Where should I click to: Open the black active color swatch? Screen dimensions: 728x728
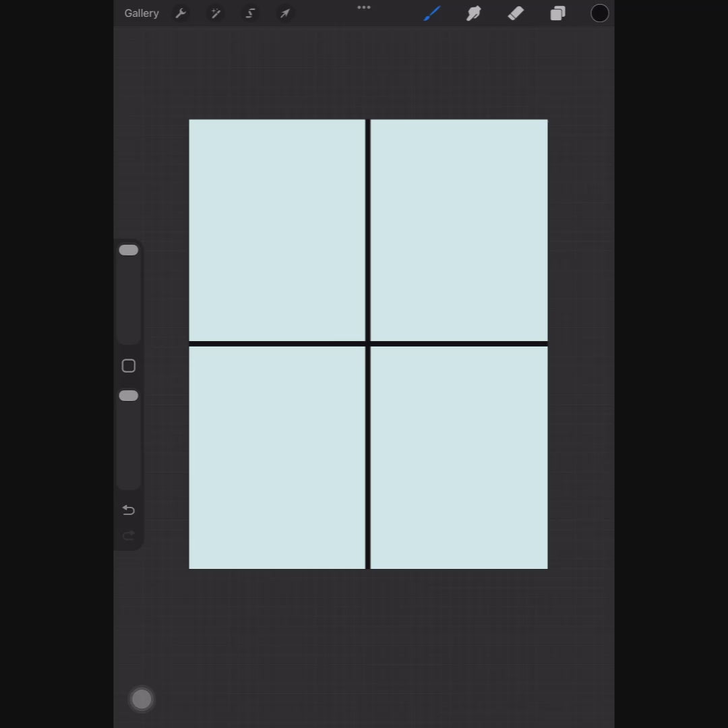[599, 13]
